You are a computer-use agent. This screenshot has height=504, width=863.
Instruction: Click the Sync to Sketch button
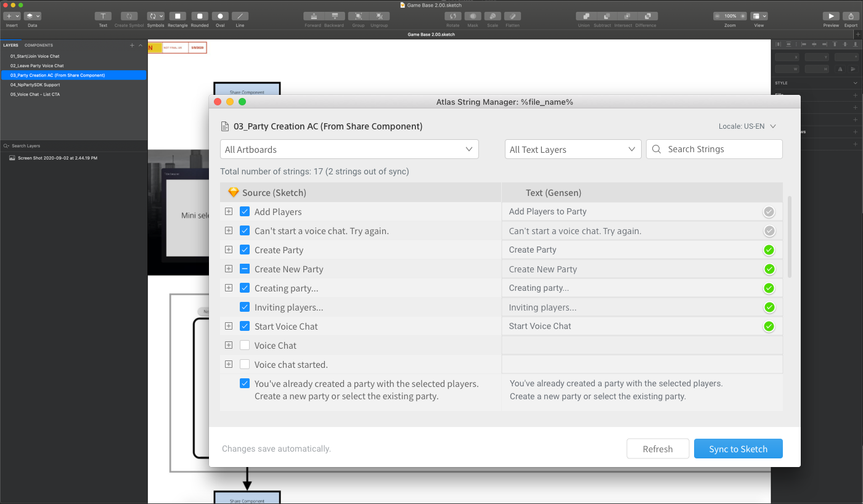click(x=738, y=449)
